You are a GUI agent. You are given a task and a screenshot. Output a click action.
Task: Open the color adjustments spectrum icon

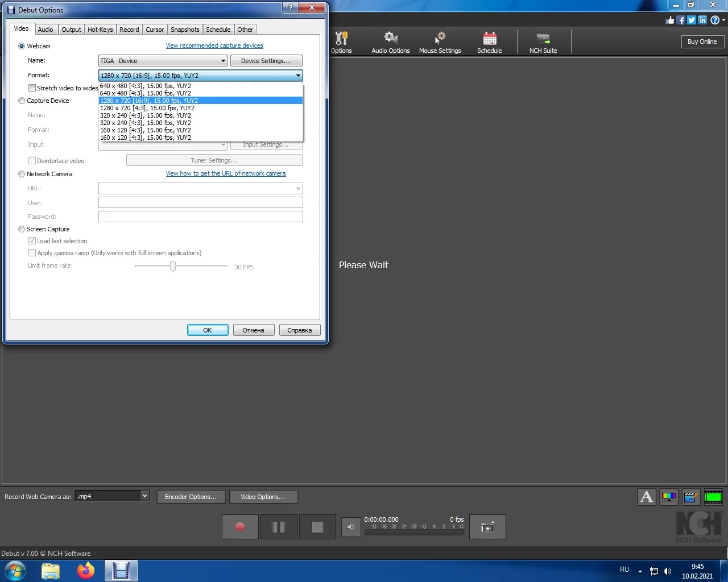669,497
